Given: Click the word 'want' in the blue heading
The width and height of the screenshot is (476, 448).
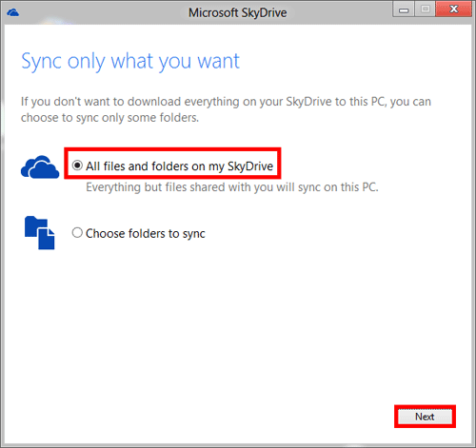Looking at the screenshot, I should tap(218, 61).
